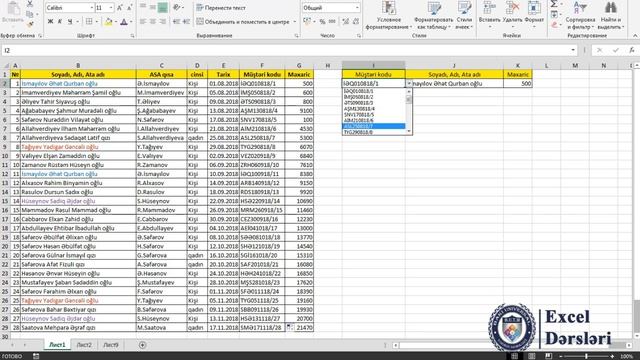Image resolution: width=640 pixels, height=360 pixels.
Task: Click the Copy icon in clipboard group
Action: pos(30,14)
